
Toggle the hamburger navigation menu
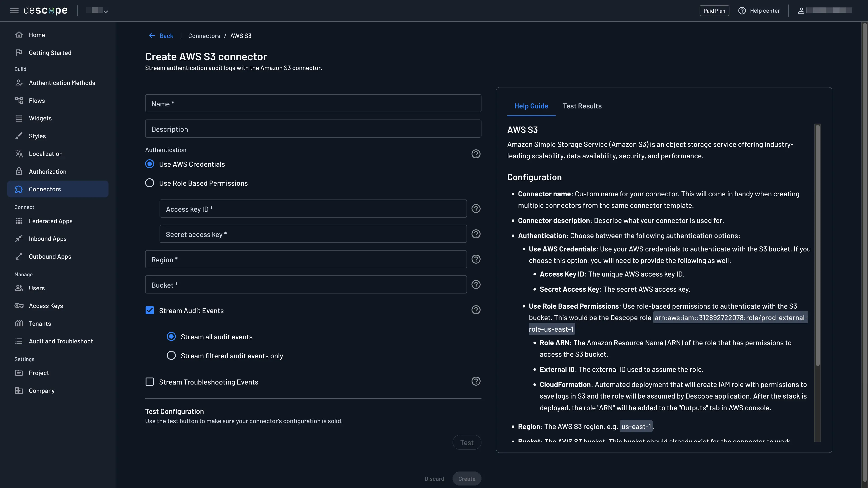(14, 10)
